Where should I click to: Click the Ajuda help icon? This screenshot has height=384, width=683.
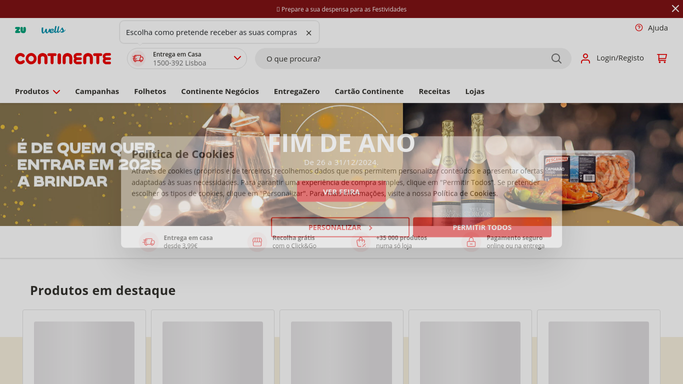pos(639,28)
